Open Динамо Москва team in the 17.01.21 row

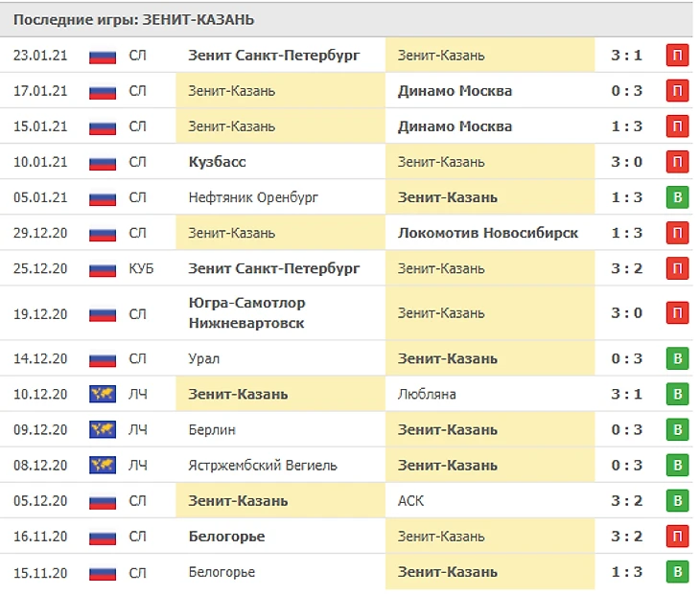(455, 91)
